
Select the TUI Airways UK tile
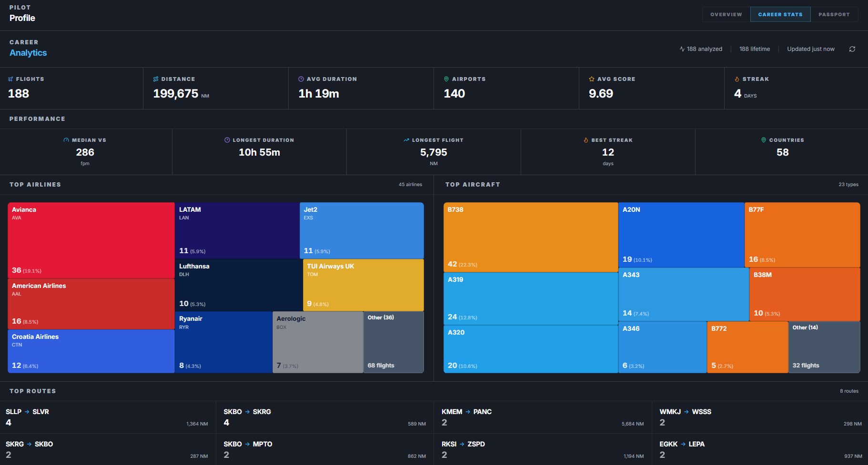(x=363, y=285)
